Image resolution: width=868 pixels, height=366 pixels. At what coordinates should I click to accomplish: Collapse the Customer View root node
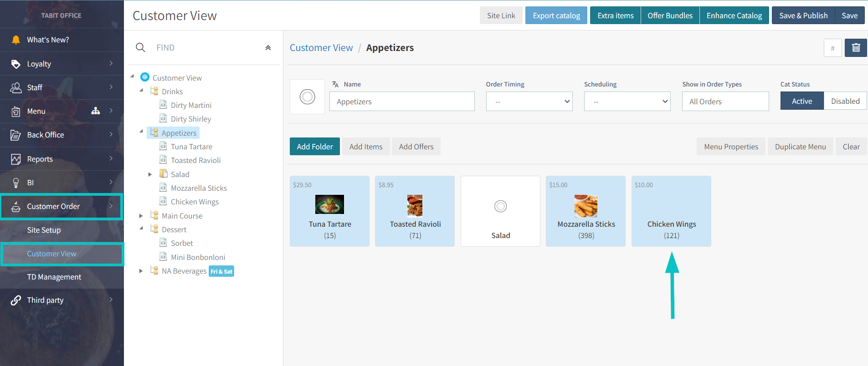pyautogui.click(x=133, y=76)
